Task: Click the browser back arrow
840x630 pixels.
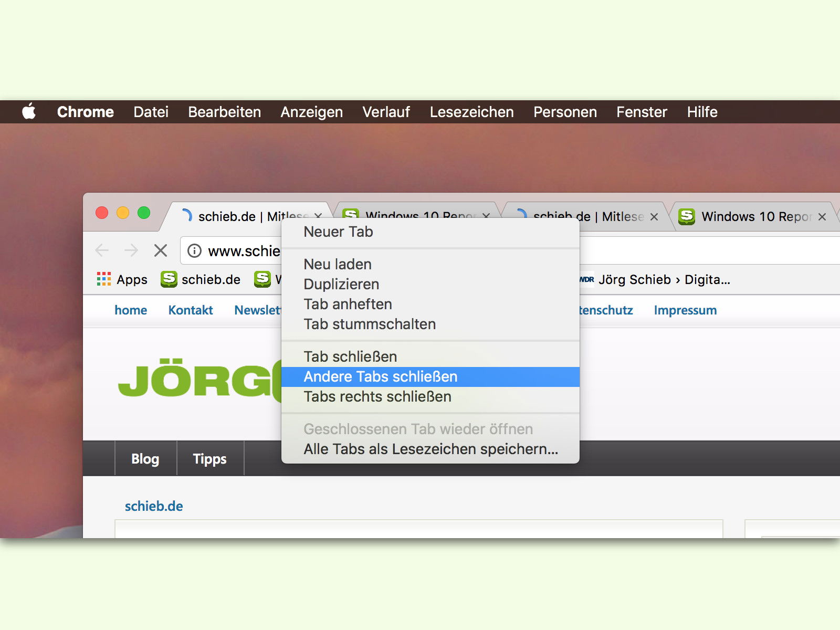Action: pos(102,250)
